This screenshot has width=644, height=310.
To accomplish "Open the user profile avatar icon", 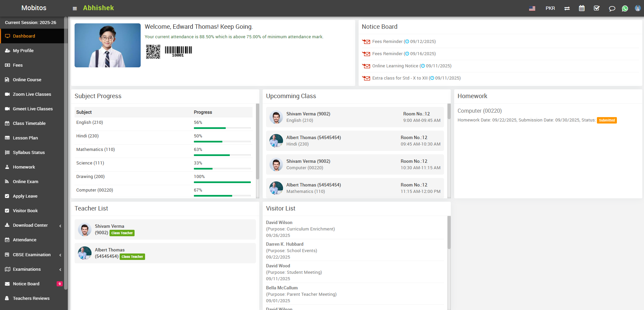I will 638,8.
